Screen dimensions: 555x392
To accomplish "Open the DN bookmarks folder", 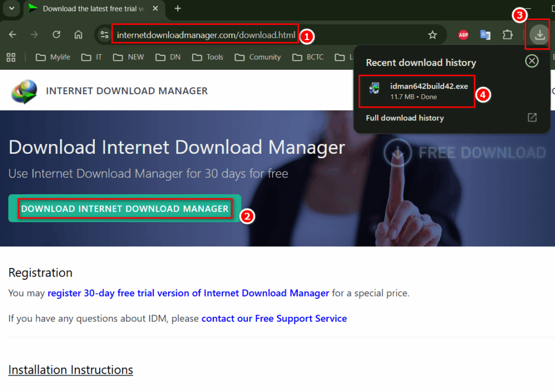I will (168, 57).
